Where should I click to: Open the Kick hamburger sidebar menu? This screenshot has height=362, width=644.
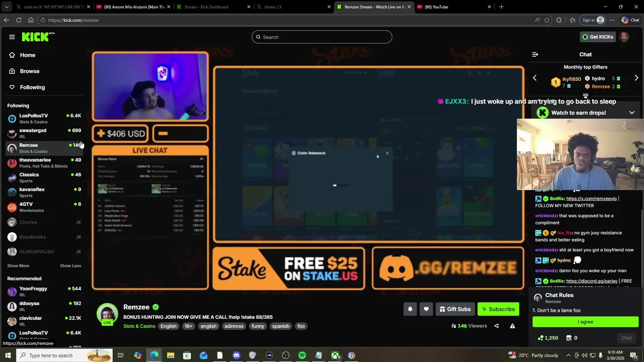point(12,37)
